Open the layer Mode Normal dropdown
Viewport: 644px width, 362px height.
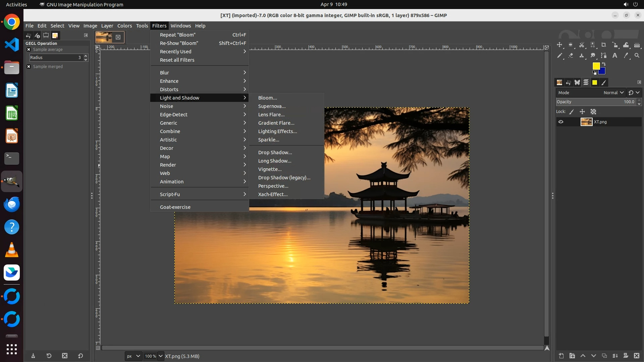tap(613, 93)
